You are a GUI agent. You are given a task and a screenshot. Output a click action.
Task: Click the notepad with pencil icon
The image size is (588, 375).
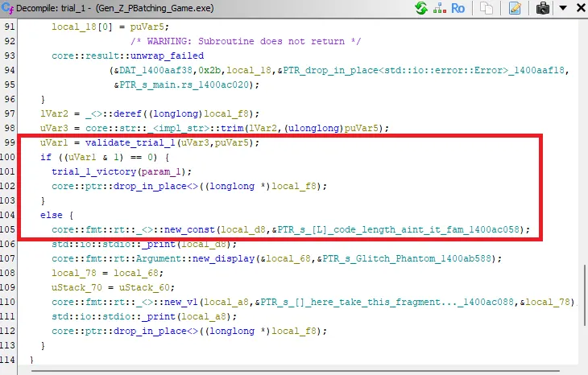pyautogui.click(x=515, y=8)
